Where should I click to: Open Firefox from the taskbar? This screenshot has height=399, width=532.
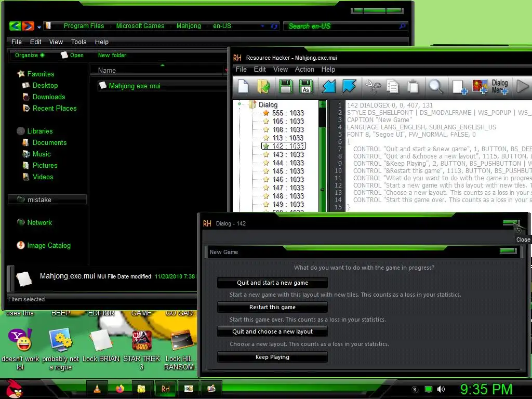tap(120, 389)
